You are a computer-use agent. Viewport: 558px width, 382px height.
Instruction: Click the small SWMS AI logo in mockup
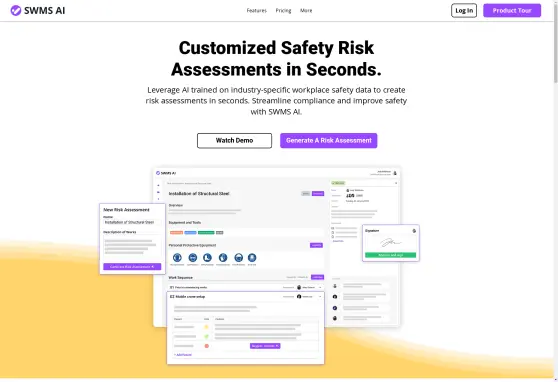[166, 173]
